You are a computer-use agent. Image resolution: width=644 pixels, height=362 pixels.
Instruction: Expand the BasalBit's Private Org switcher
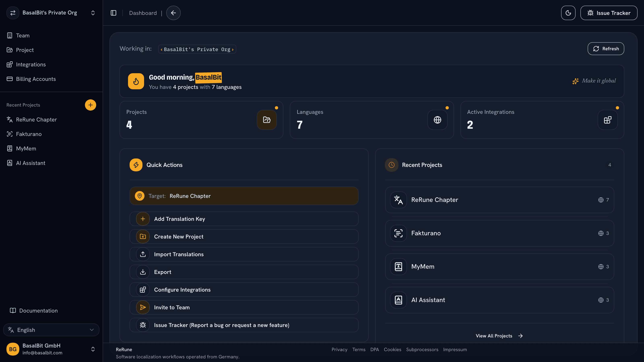[93, 13]
